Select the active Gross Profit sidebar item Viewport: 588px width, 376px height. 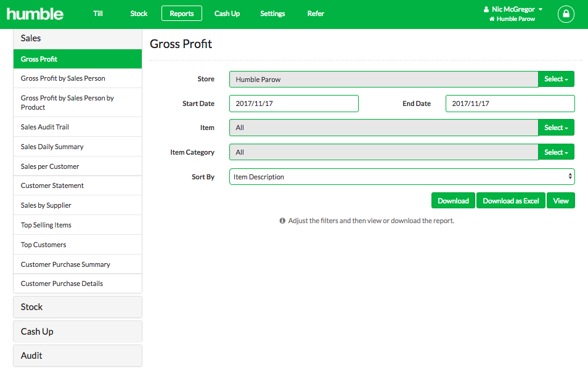78,59
